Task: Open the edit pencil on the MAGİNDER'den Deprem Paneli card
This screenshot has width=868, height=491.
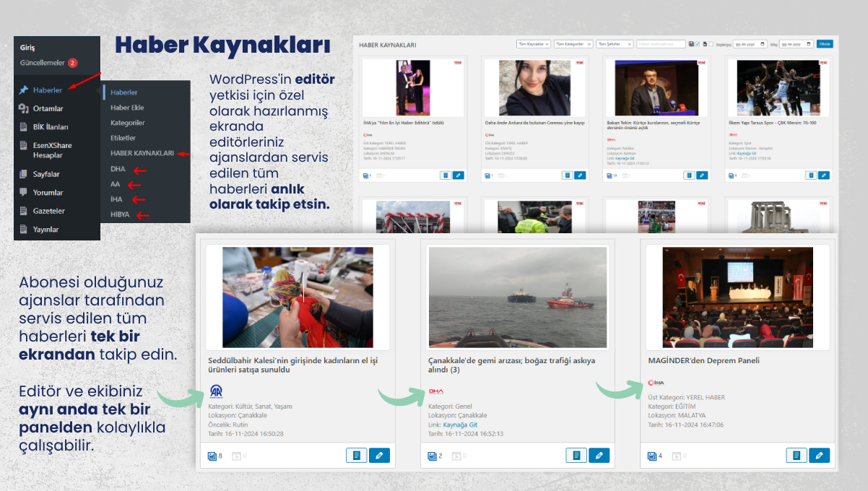Action: 819,455
